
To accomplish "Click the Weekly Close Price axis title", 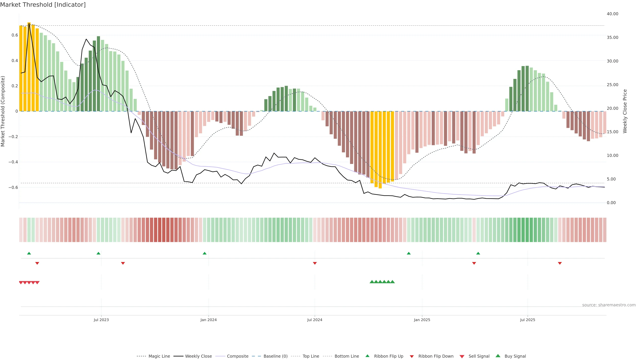I will [625, 111].
